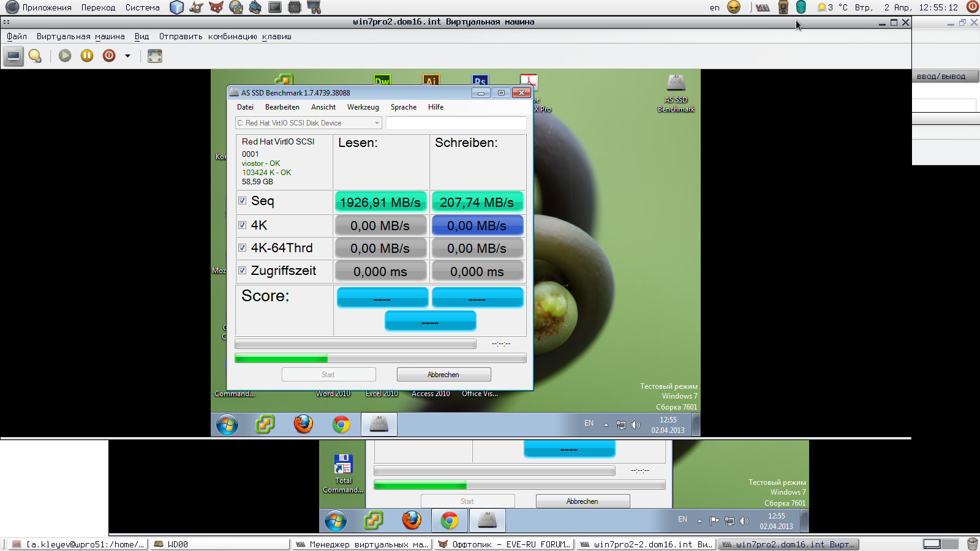Viewport: 980px width, 551px height.
Task: Launch the blue cube panel icon
Action: (x=177, y=7)
